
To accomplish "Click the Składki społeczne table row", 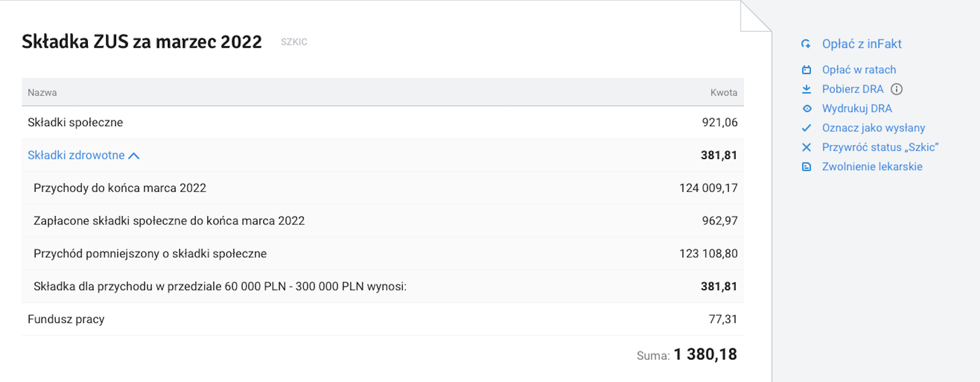I will (x=382, y=123).
